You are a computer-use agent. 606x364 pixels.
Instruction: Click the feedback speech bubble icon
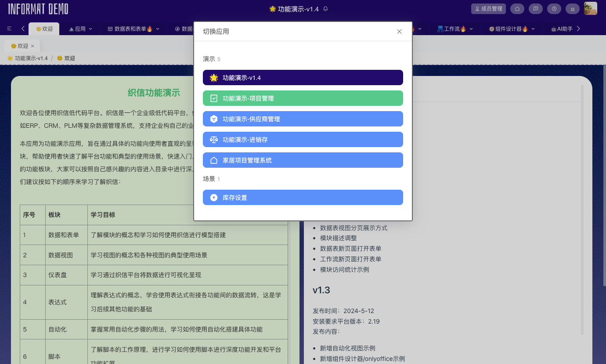[x=536, y=9]
